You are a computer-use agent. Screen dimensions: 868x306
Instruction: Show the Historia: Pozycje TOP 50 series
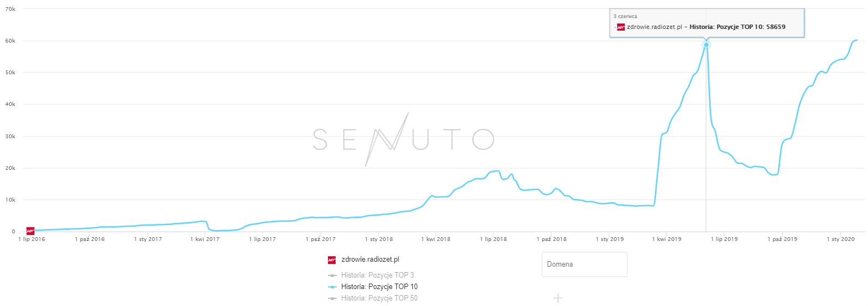pos(379,298)
